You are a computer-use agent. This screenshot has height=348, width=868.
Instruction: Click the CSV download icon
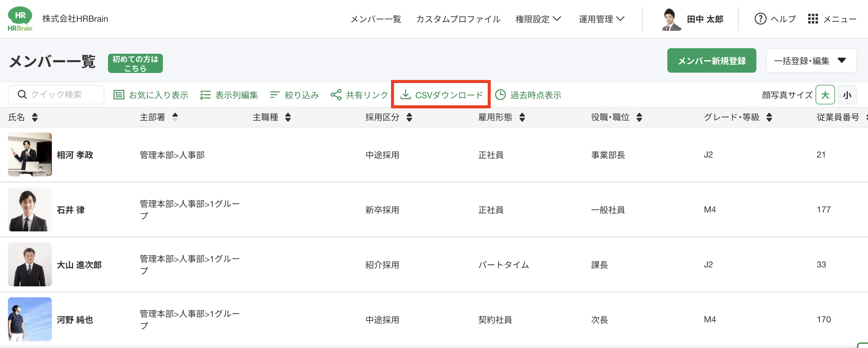click(x=405, y=95)
